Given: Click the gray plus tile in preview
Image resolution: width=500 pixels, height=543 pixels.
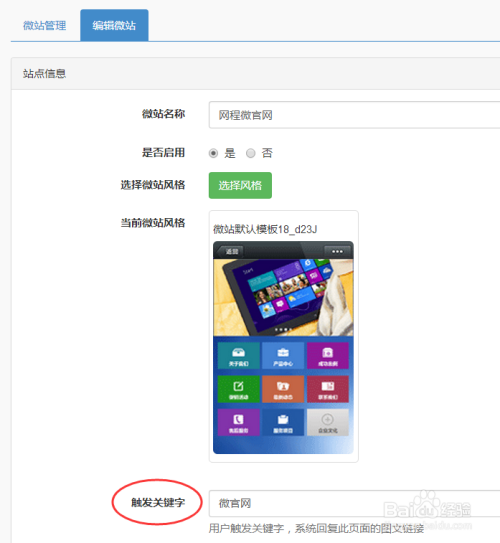Looking at the screenshot, I should pos(328,422).
